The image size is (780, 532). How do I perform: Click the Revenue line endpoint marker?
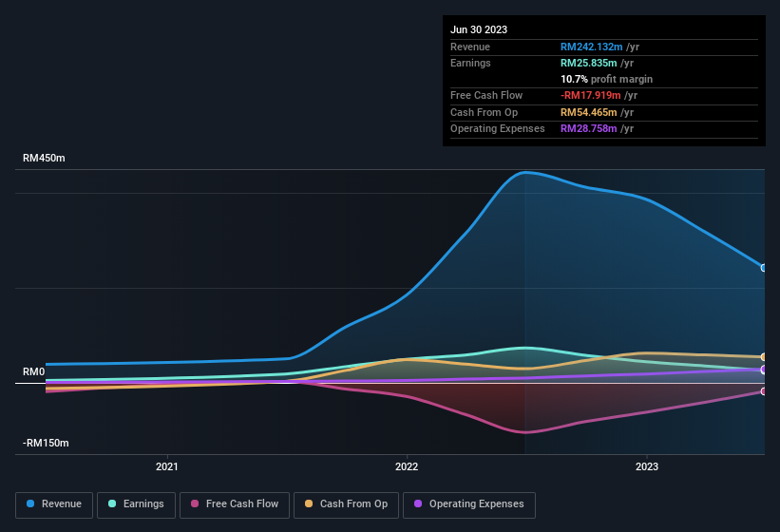(x=764, y=268)
